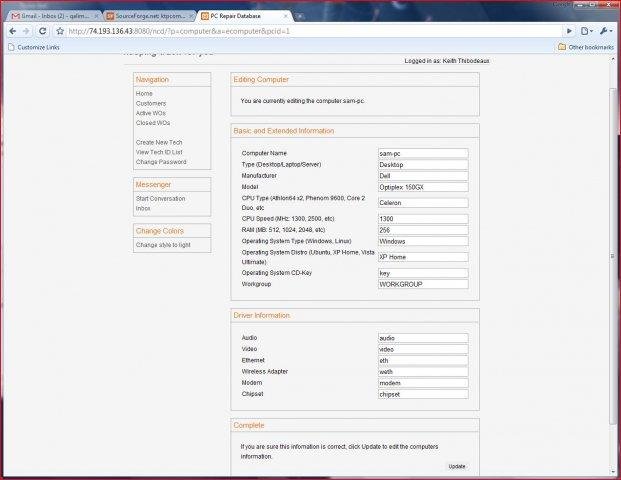Open the Messenger Inbox link

click(x=143, y=208)
